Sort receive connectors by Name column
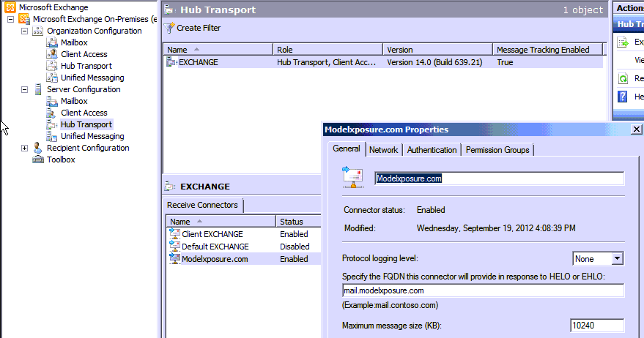The width and height of the screenshot is (644, 338). [221, 222]
